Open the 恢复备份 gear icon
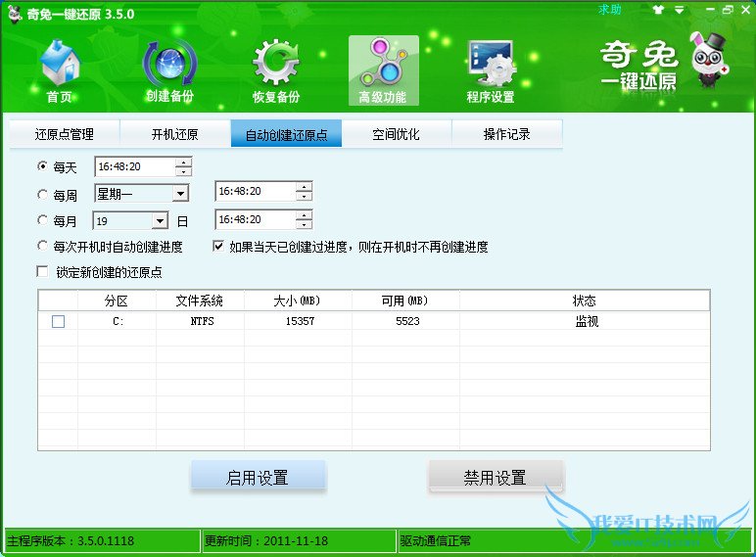Viewport: 756px width, 557px height. 276,70
